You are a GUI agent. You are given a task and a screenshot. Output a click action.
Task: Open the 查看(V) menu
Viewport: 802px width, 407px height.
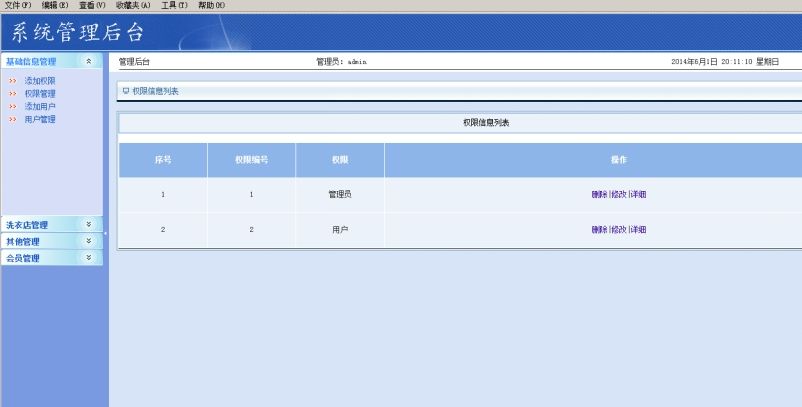[92, 5]
